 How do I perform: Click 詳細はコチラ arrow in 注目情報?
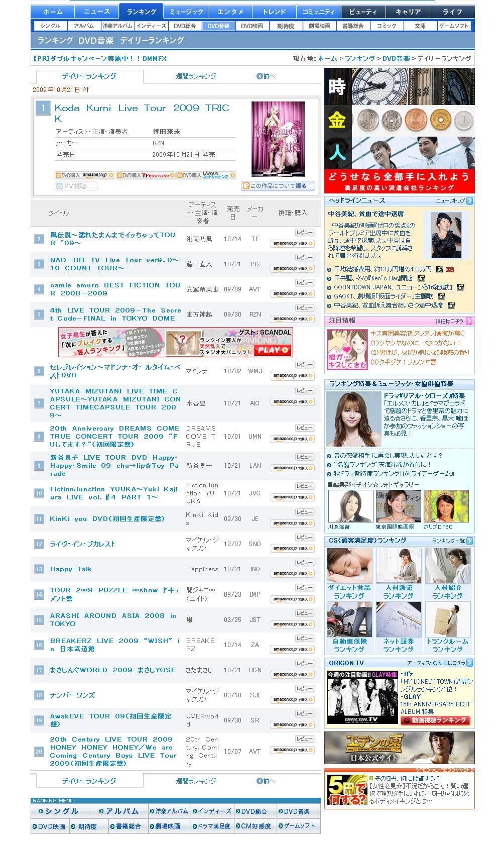(x=469, y=321)
